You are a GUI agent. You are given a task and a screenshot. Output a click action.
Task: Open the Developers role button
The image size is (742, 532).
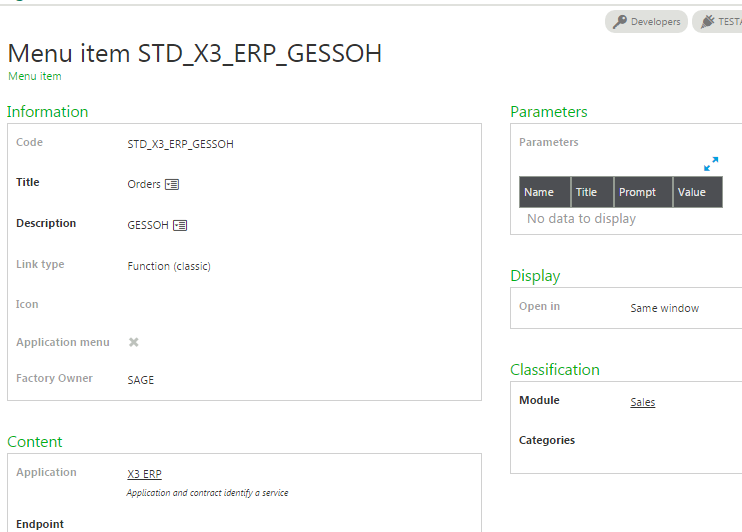coord(646,21)
